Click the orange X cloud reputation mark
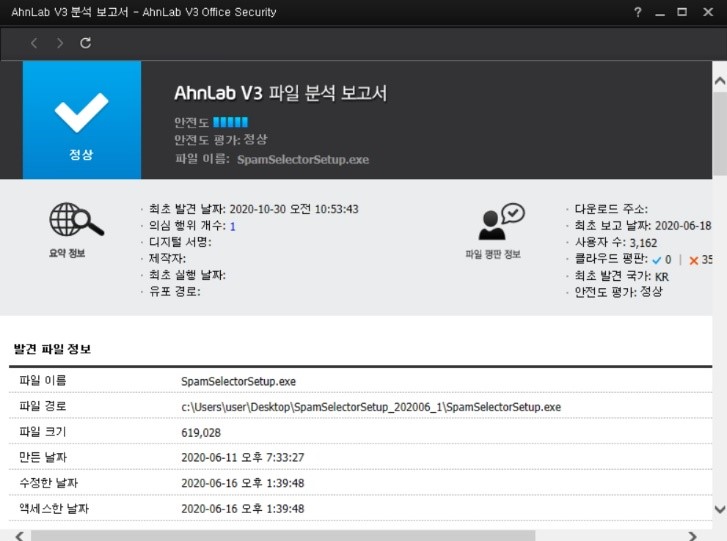The height and width of the screenshot is (541, 727). click(x=694, y=261)
